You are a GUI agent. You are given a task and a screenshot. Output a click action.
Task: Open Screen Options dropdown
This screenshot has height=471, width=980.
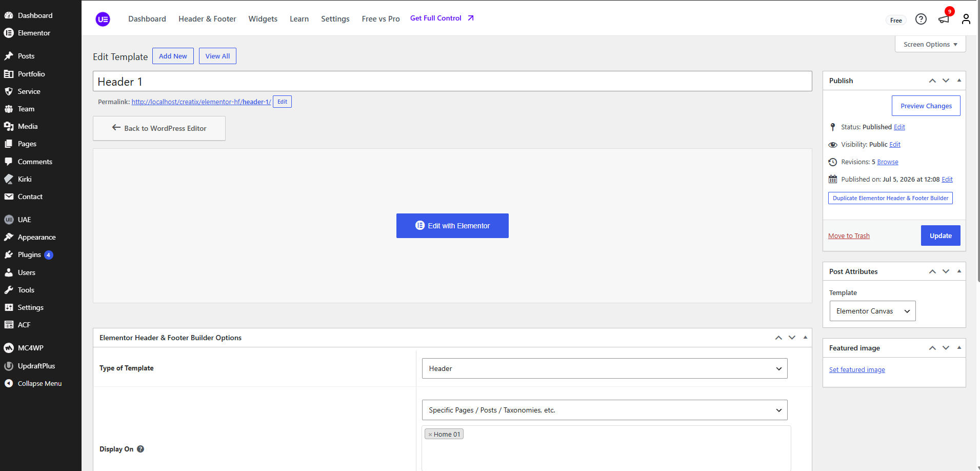[930, 44]
